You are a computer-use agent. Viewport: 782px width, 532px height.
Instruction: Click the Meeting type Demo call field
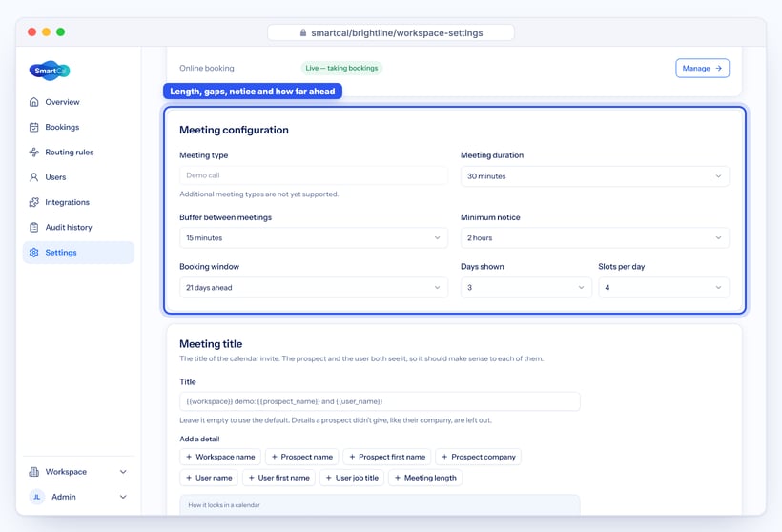click(x=313, y=175)
